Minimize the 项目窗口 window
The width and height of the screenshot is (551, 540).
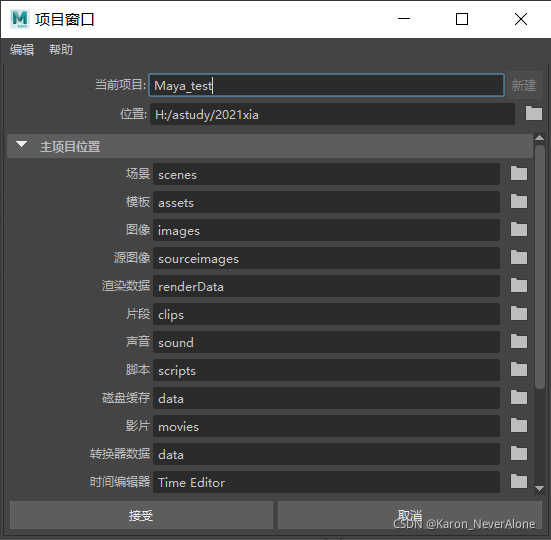click(404, 19)
